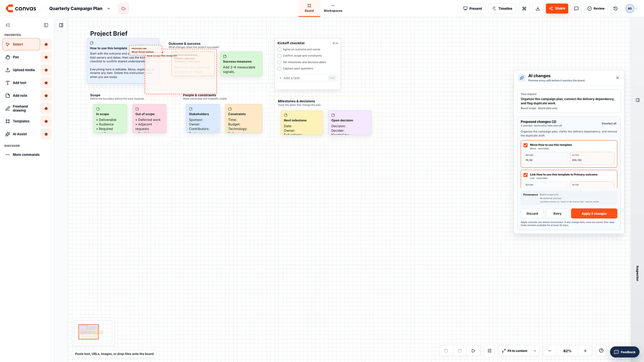The height and width of the screenshot is (362, 644).
Task: Toggle the Freehand drawing favorite star
Action: click(46, 109)
